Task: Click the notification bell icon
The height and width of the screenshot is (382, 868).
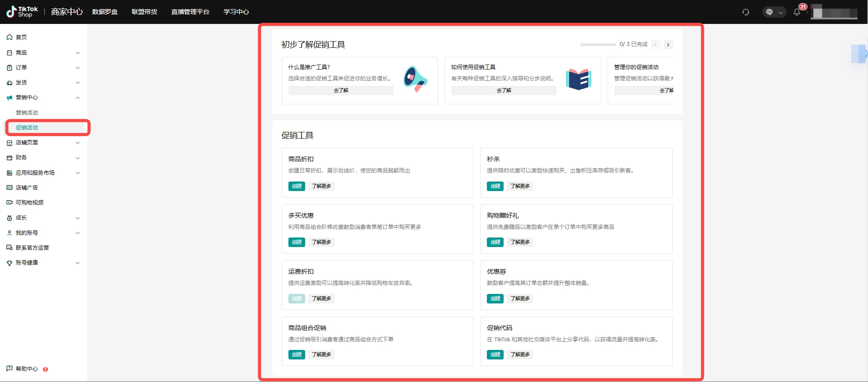Action: pyautogui.click(x=797, y=12)
